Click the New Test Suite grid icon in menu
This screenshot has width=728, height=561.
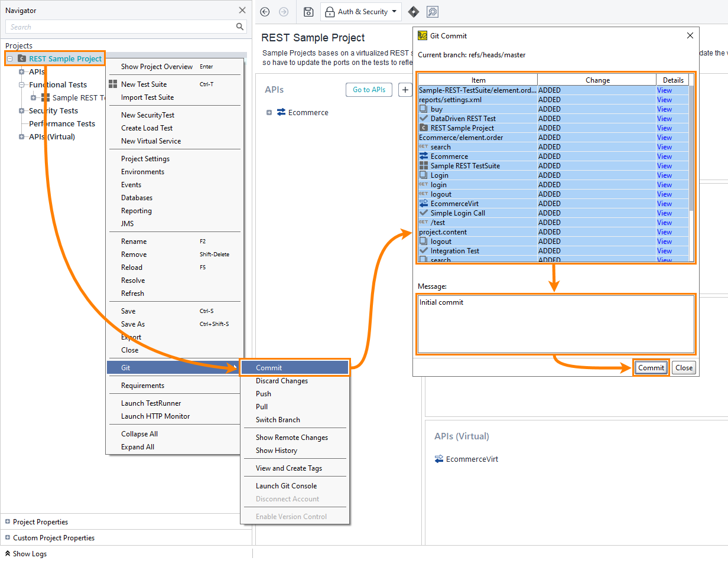pos(113,84)
